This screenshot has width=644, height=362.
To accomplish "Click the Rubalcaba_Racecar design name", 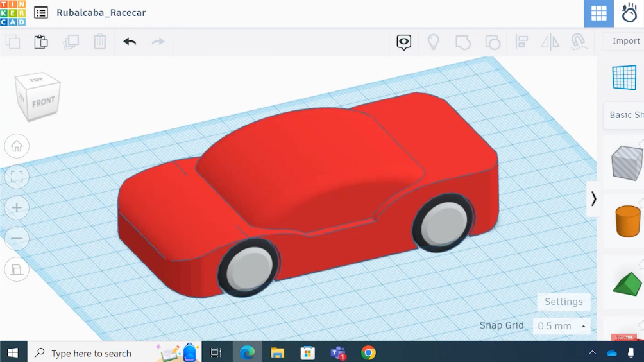I will click(101, 13).
